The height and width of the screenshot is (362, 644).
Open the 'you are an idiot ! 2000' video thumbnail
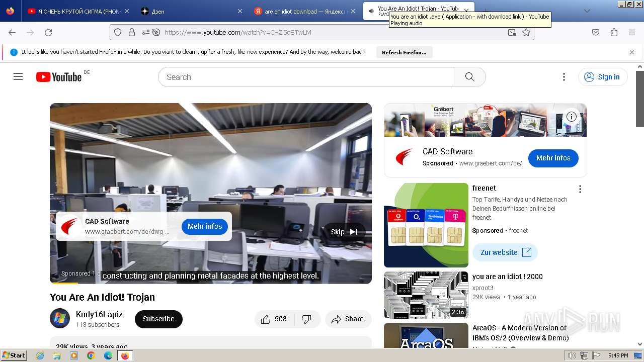coord(426,295)
